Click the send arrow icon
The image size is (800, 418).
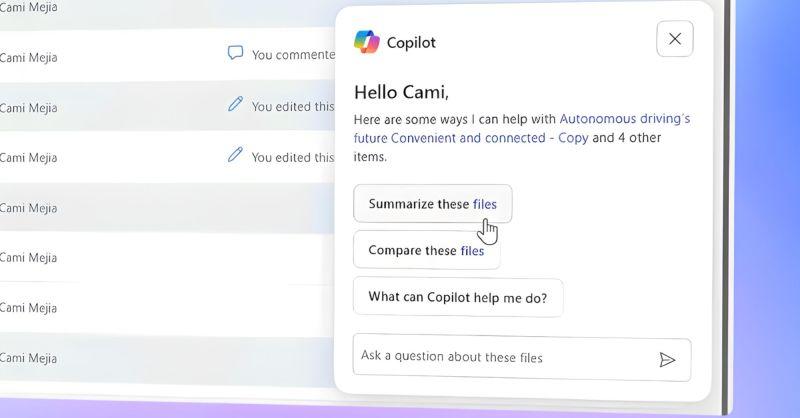point(667,360)
